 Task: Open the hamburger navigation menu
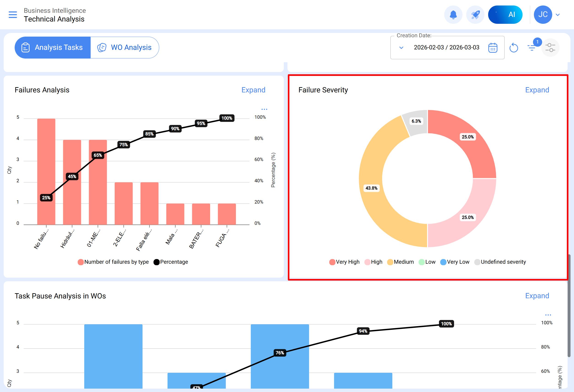(13, 15)
